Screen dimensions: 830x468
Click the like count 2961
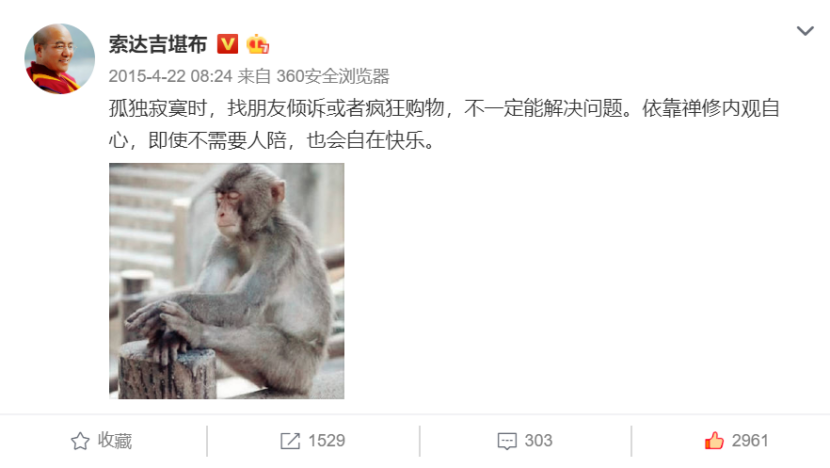(x=750, y=441)
